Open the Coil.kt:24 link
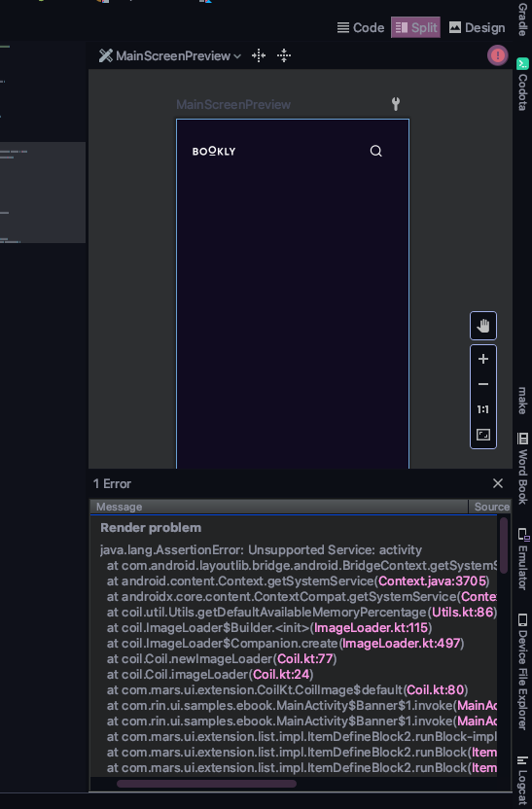Viewport: 532px width, 809px height. click(281, 675)
